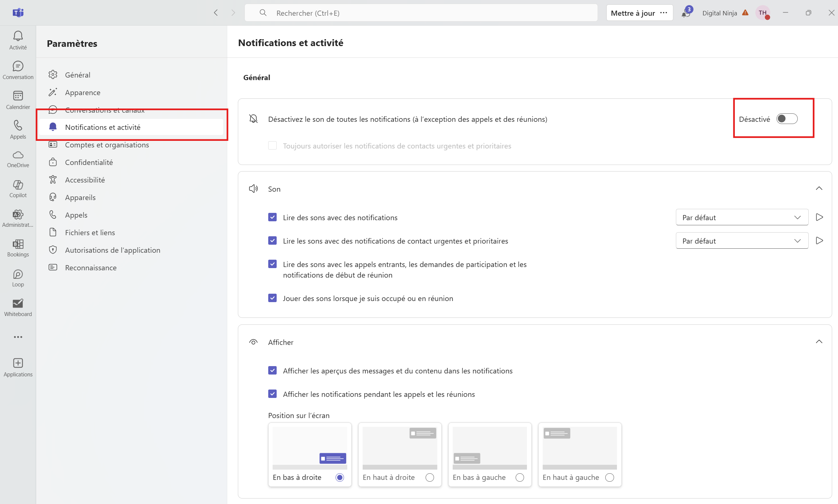The image size is (838, 504).
Task: Select En haut à droite position
Action: pyautogui.click(x=430, y=477)
